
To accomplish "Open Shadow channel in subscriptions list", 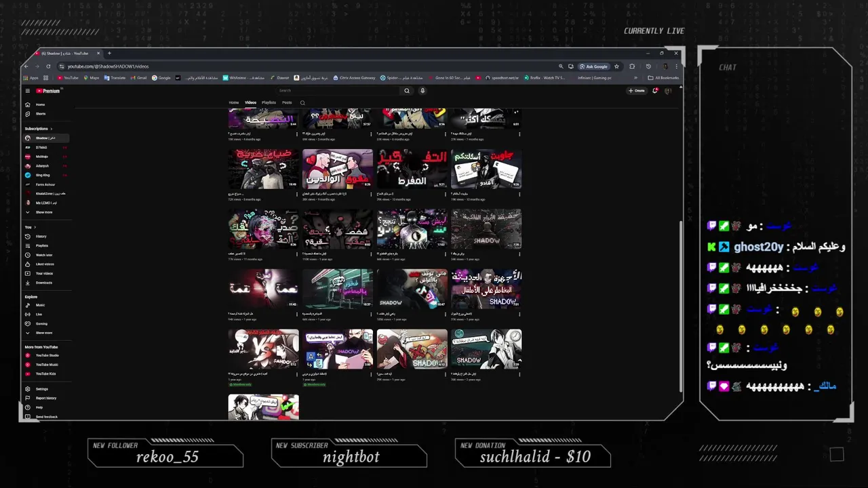I will coord(46,138).
